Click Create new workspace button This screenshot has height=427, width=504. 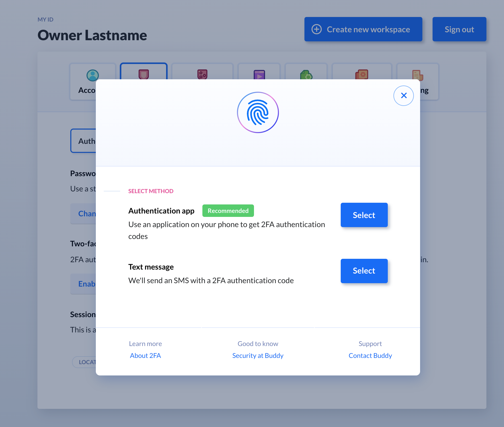(x=363, y=29)
